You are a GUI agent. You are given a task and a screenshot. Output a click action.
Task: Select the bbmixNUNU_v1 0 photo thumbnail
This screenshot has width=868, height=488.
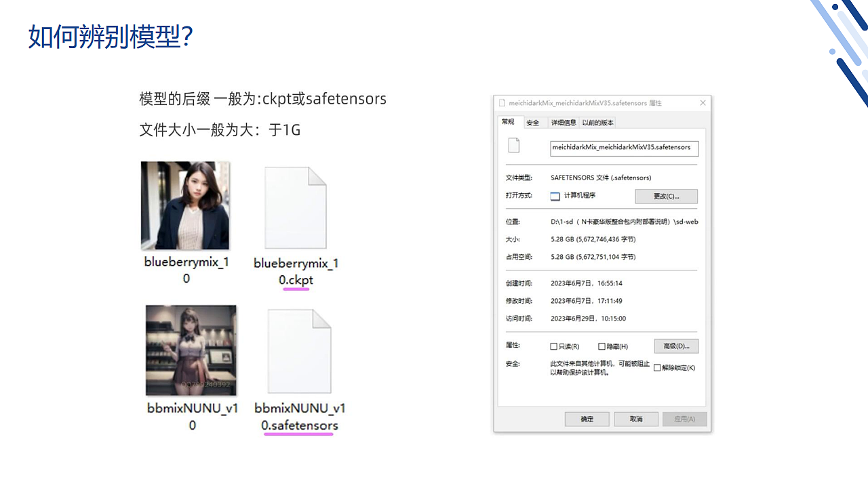(x=191, y=350)
